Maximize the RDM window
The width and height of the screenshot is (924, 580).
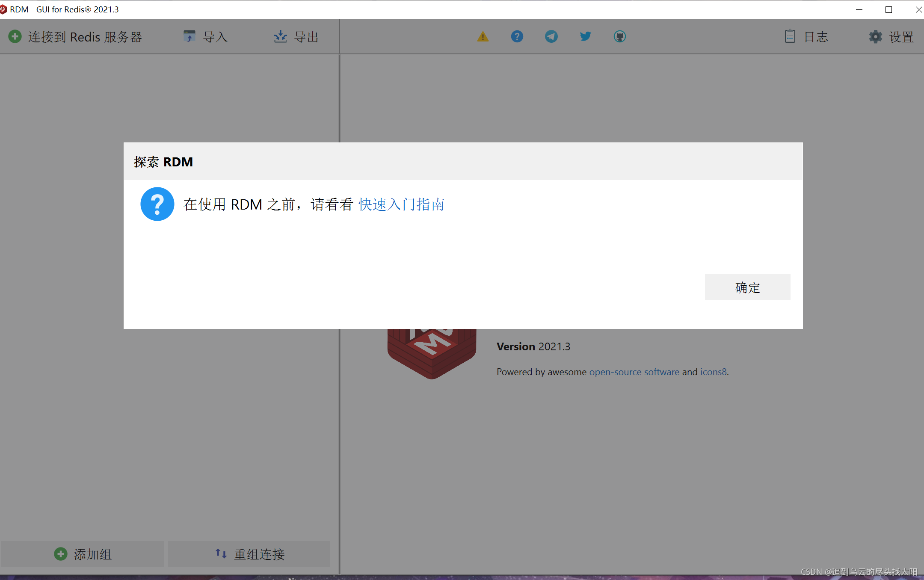click(888, 9)
